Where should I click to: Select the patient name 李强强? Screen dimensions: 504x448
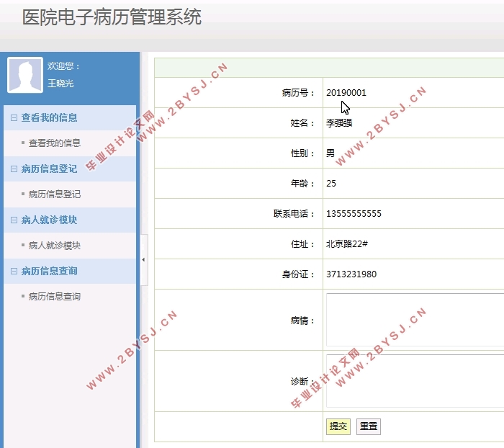click(x=339, y=123)
